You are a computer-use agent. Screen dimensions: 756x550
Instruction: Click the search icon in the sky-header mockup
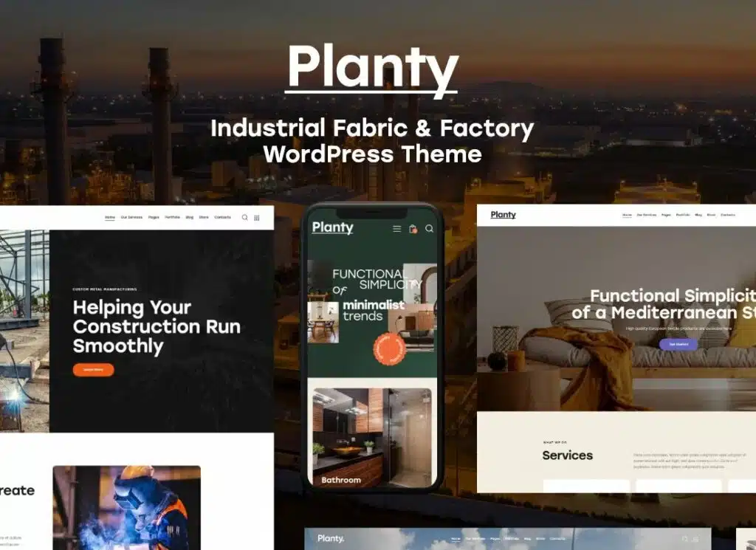[x=684, y=539]
